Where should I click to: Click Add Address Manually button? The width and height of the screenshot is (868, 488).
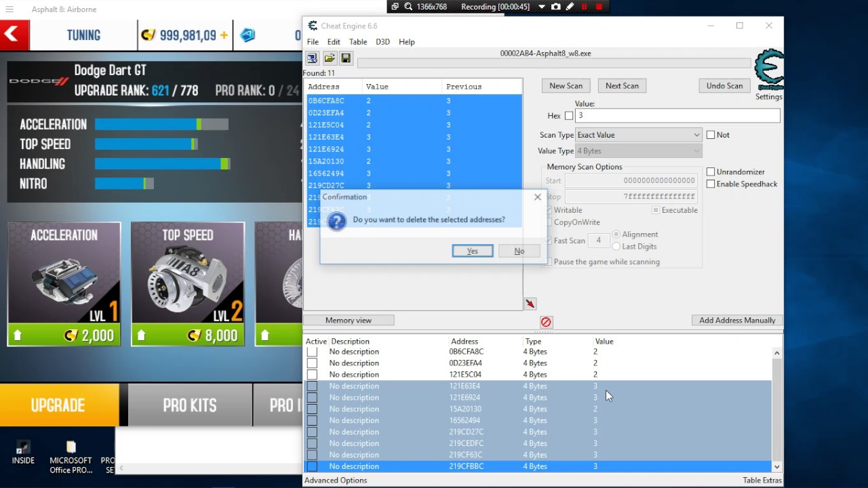(737, 321)
